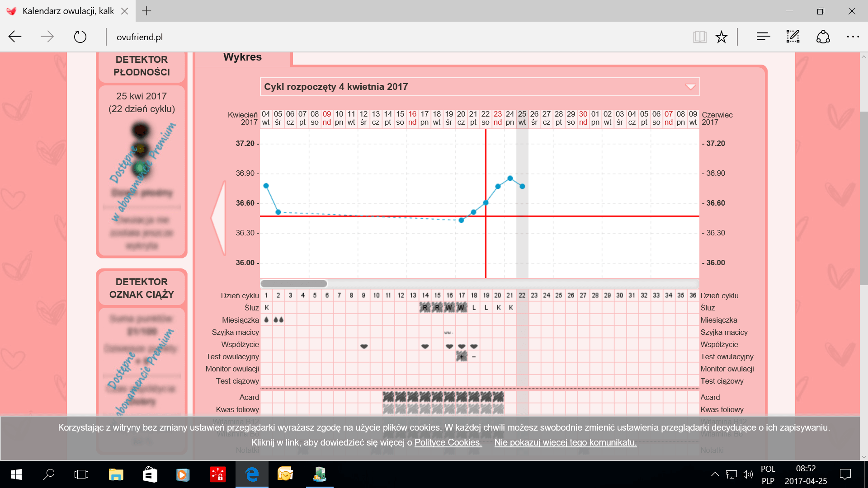Open the Polityce Cookies link

pos(448,442)
